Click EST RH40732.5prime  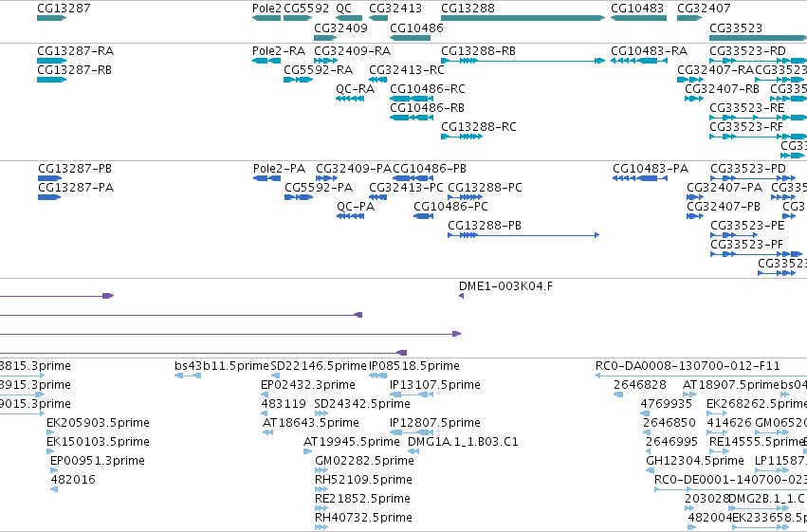pyautogui.click(x=363, y=519)
